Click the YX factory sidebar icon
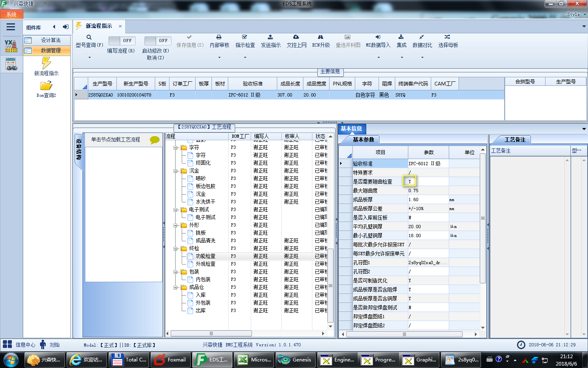The width and height of the screenshot is (588, 368). pos(11,45)
